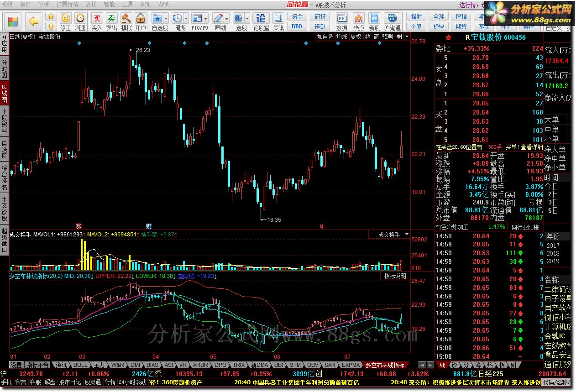Click the page-up arrow icon
This screenshot has height=392, width=576.
pyautogui.click(x=51, y=16)
